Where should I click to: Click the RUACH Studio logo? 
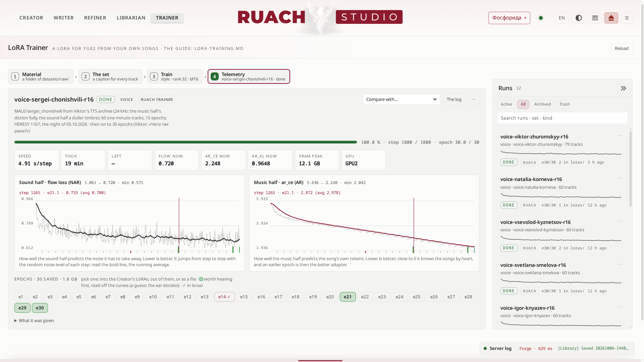coord(320,17)
